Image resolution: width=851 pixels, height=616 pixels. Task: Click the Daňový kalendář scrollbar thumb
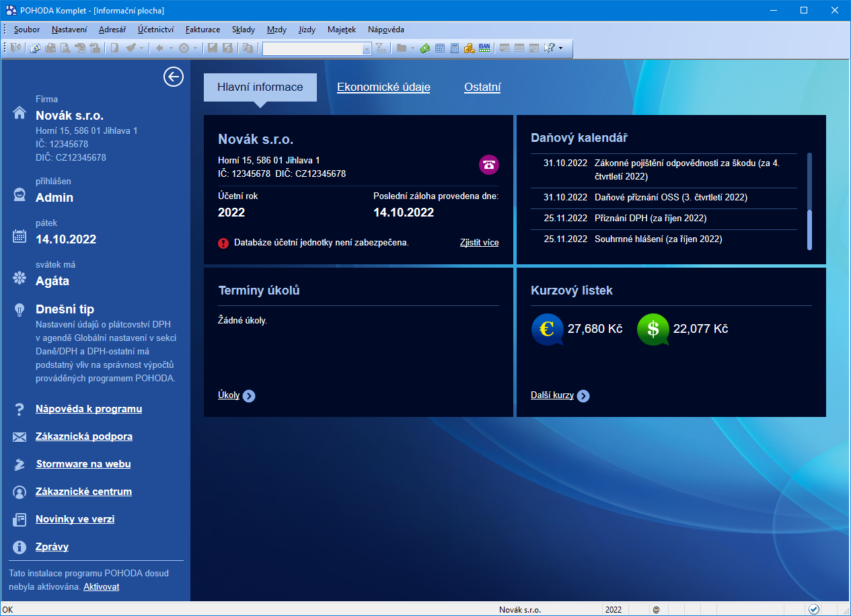click(x=809, y=229)
